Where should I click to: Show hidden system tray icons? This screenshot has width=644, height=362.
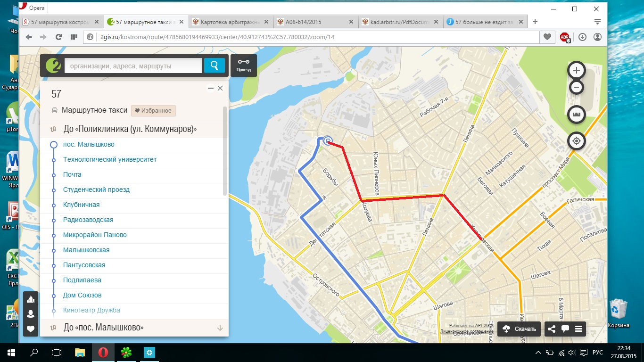[x=538, y=353]
